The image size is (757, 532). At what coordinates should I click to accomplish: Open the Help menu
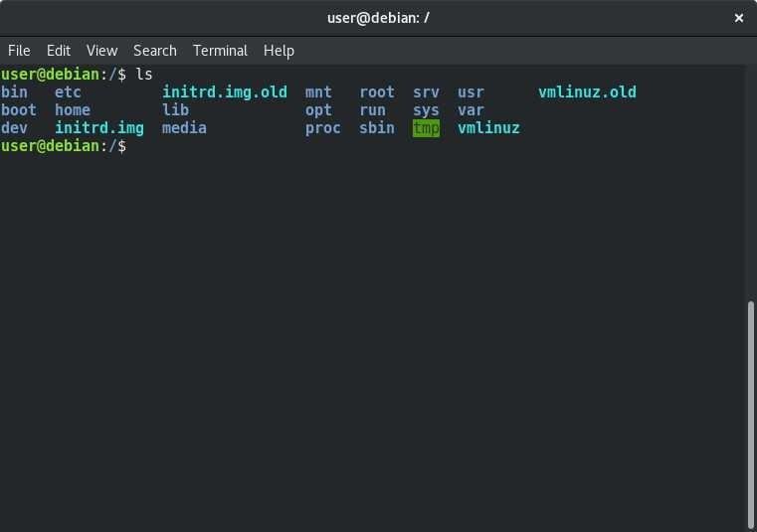click(279, 51)
